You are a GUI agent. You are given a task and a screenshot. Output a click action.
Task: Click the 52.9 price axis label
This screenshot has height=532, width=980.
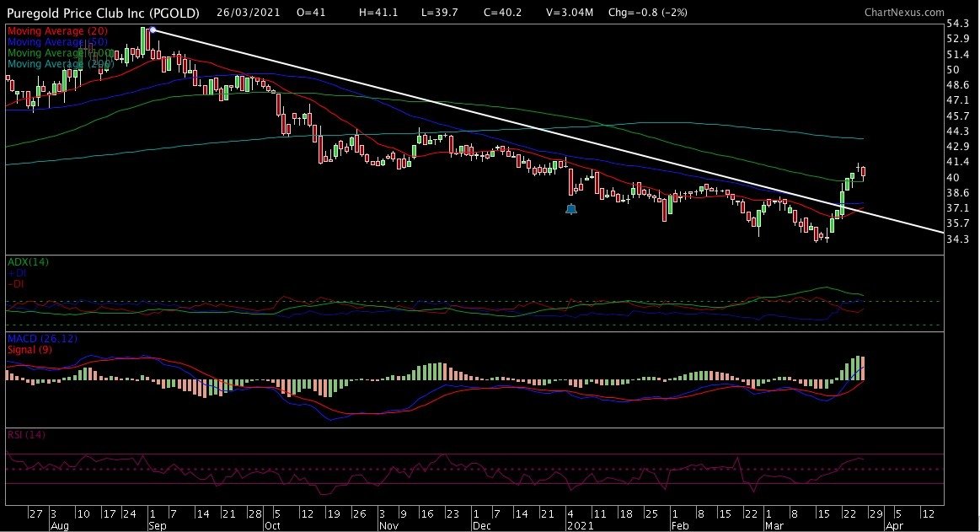coord(958,39)
